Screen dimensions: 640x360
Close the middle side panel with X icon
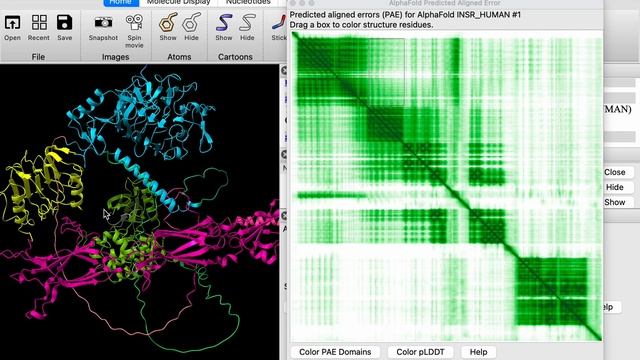284,154
